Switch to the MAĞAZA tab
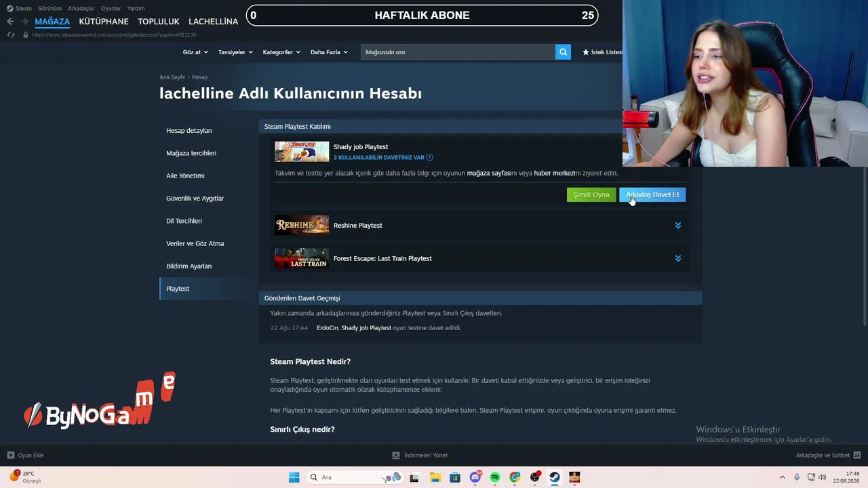The image size is (868, 488). 52,22
